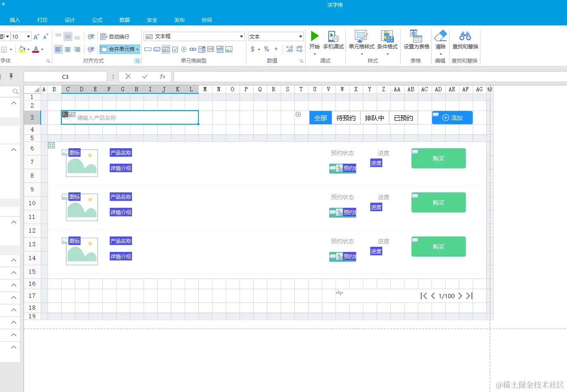
Task: Toggle align left
Action: coord(58,49)
